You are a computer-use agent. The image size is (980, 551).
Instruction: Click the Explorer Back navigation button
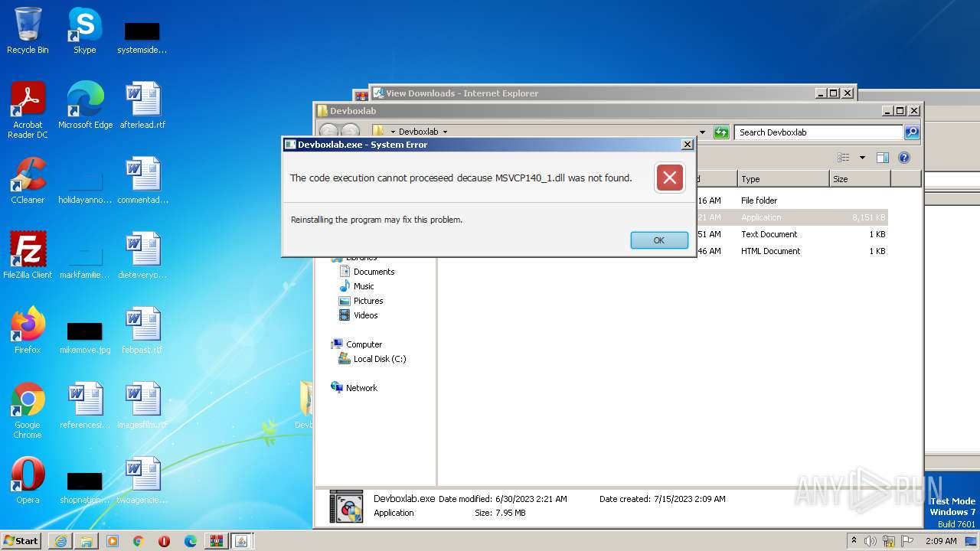[328, 132]
